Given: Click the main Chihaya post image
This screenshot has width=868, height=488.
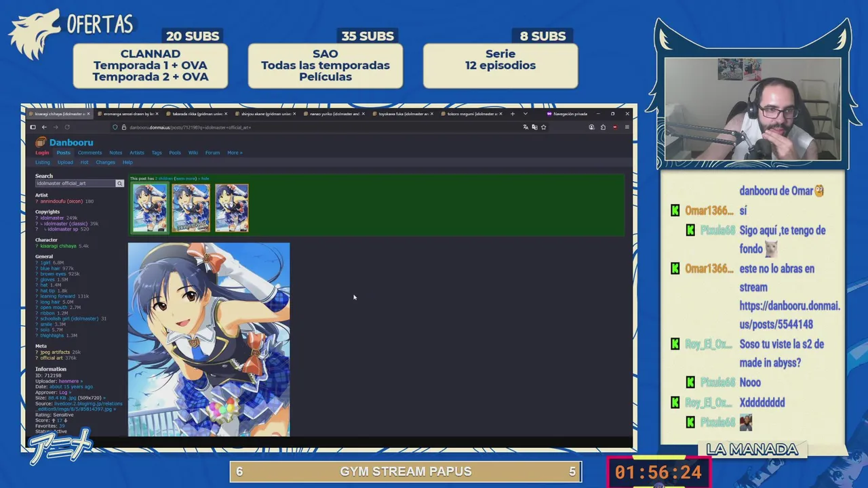Looking at the screenshot, I should click(x=209, y=339).
